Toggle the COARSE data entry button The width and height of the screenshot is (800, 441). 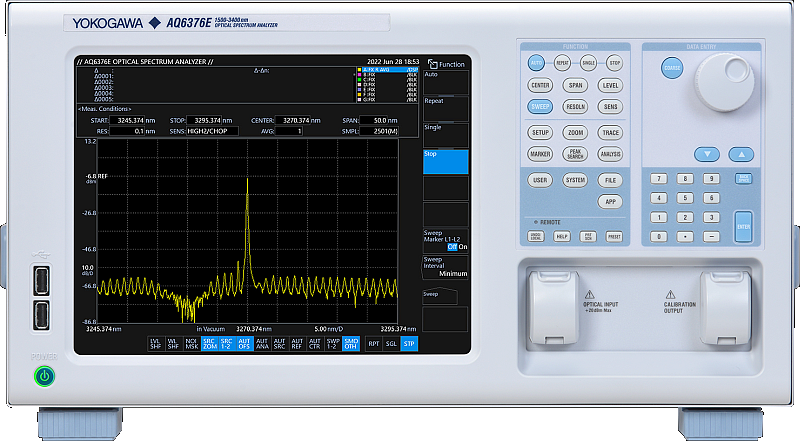672,67
